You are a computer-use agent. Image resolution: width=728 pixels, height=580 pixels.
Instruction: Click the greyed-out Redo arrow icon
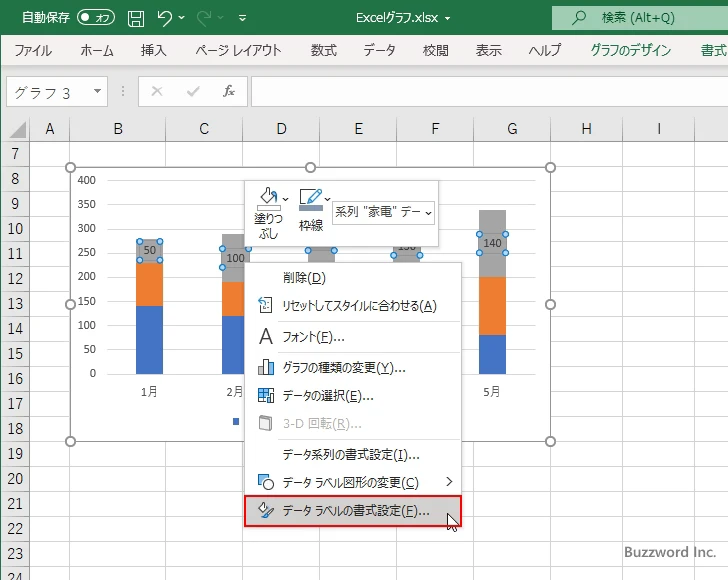pos(203,18)
